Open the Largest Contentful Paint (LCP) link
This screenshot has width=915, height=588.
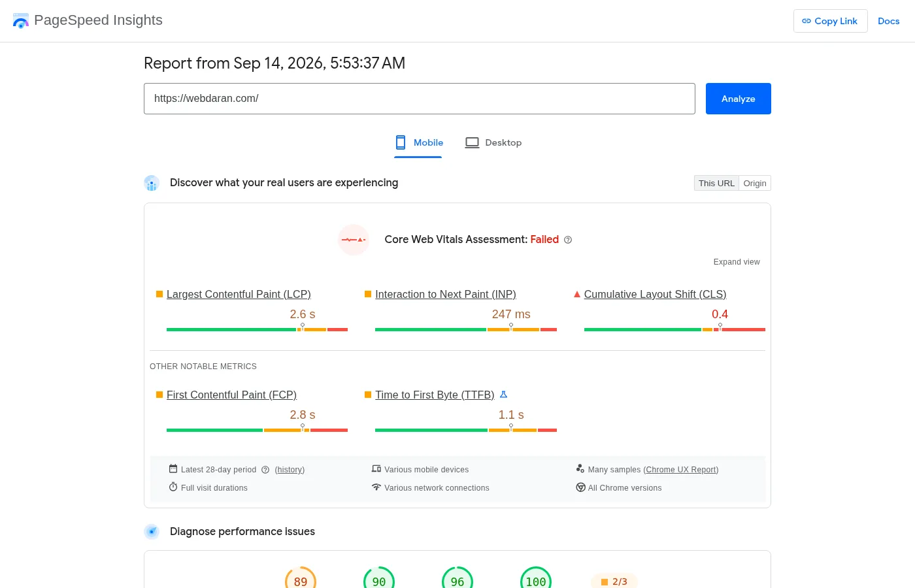tap(239, 295)
